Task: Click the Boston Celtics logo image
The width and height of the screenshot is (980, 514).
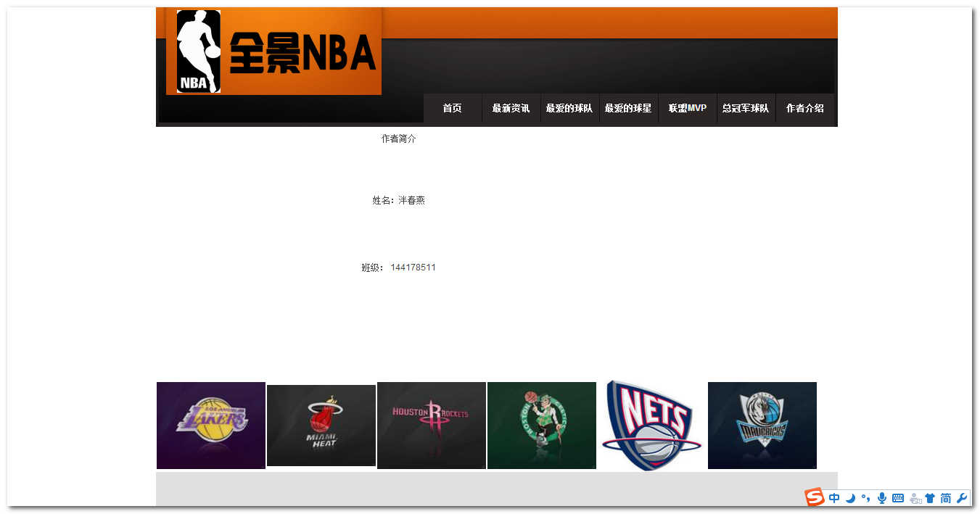Action: tap(542, 426)
